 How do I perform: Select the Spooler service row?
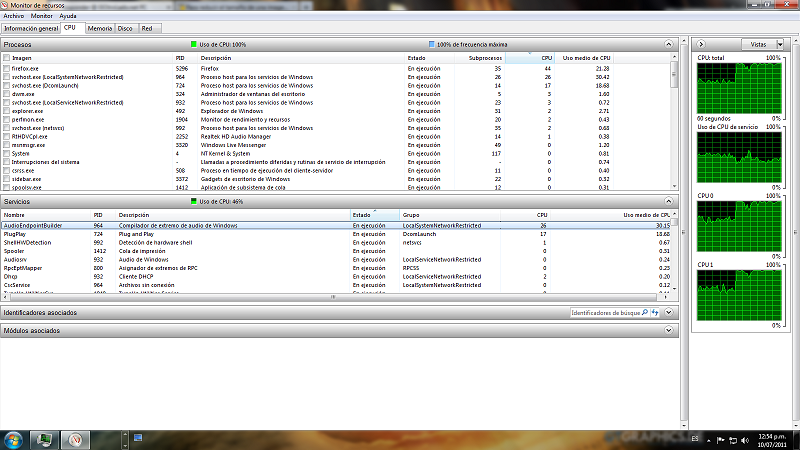(337, 251)
